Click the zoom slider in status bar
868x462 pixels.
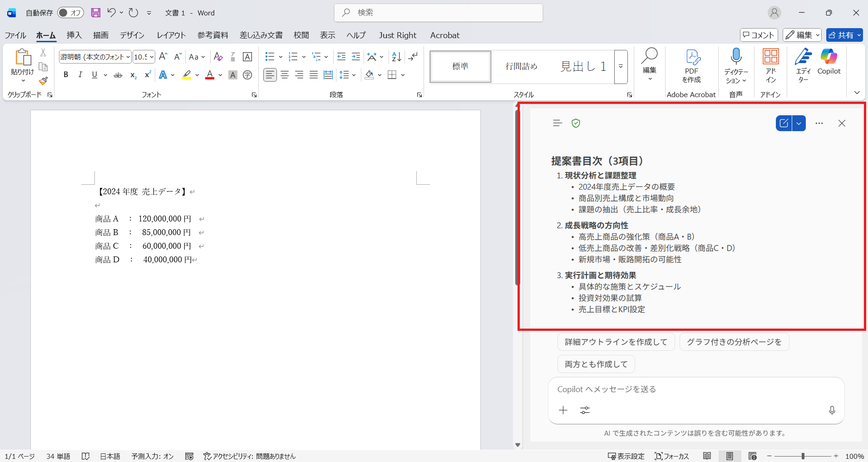[803, 456]
